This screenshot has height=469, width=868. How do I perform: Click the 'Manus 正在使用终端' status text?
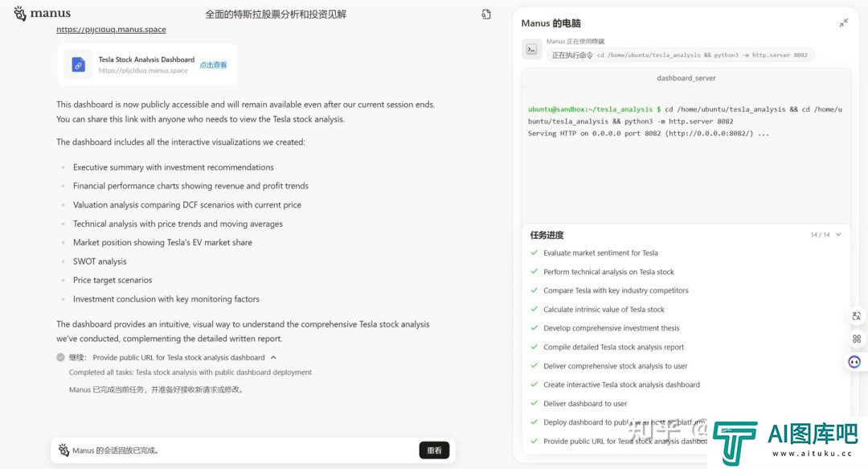(x=575, y=41)
